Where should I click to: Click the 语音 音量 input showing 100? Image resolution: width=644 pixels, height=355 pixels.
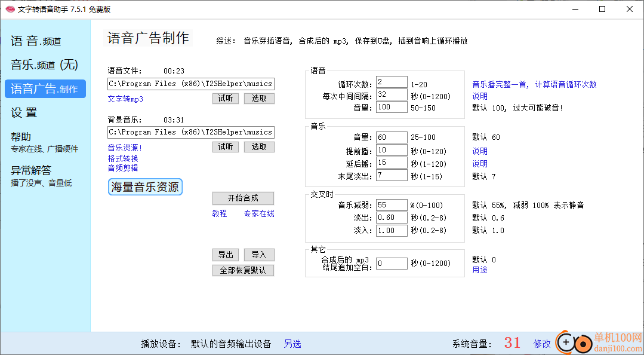392,108
